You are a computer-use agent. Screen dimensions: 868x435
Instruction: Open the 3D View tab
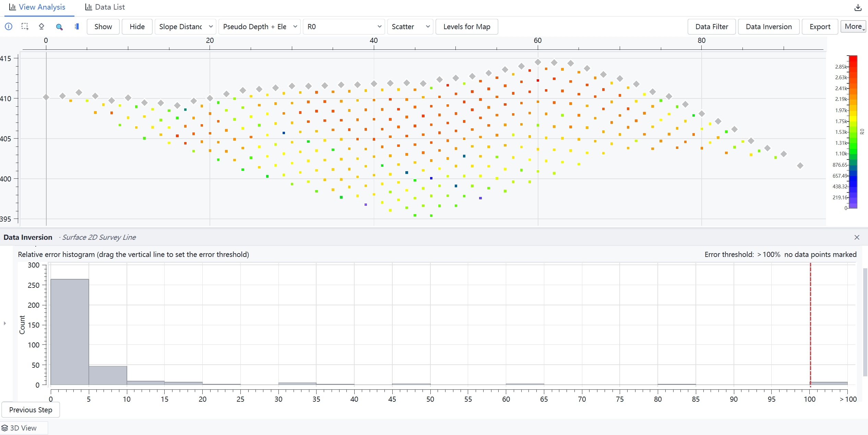tap(23, 428)
